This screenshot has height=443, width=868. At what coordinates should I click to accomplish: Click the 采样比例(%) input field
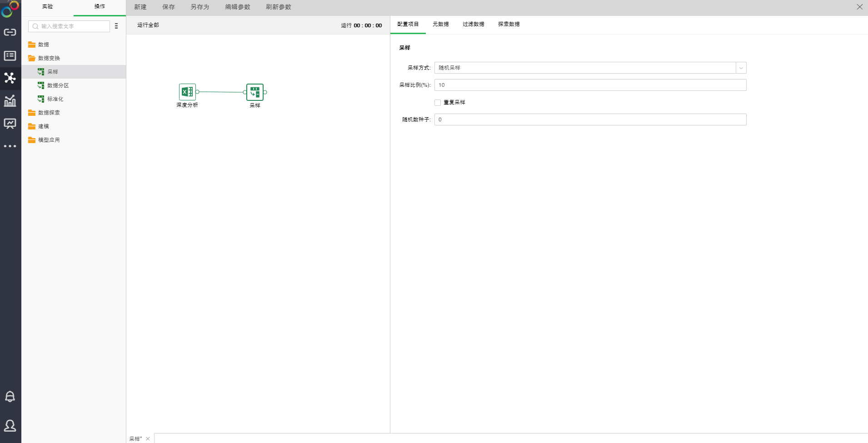590,85
